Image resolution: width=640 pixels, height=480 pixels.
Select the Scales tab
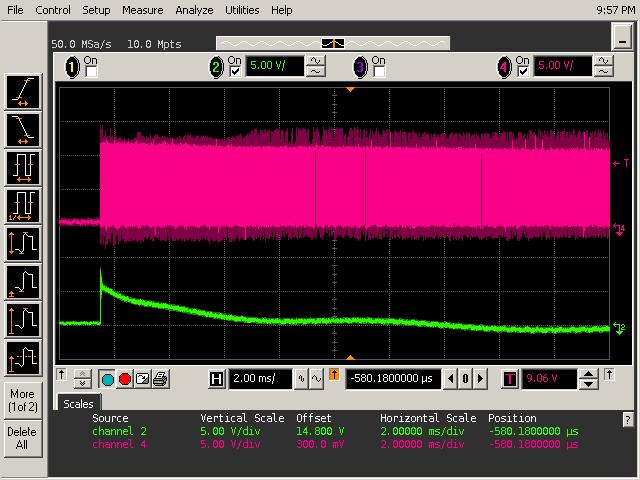coord(78,404)
